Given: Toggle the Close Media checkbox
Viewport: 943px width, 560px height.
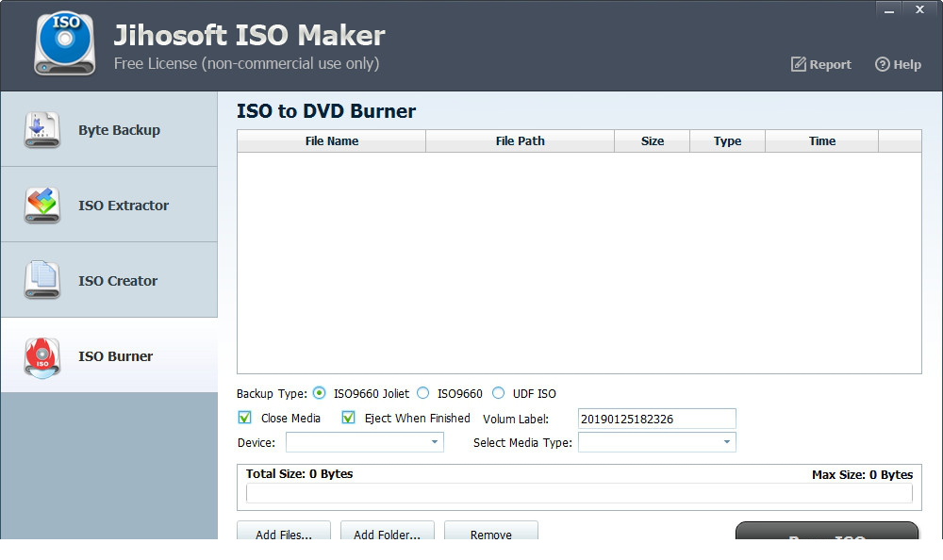Looking at the screenshot, I should [245, 418].
